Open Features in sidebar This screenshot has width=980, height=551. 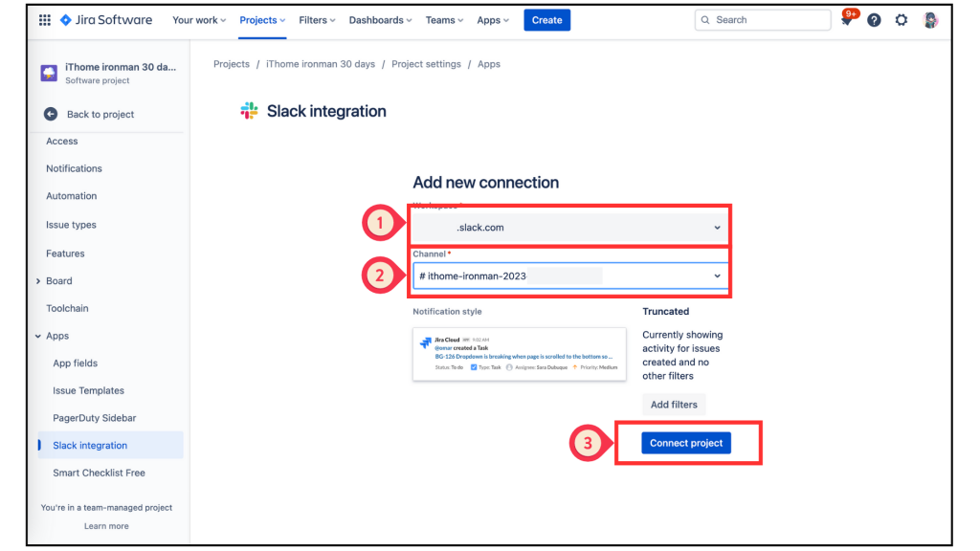click(x=65, y=253)
